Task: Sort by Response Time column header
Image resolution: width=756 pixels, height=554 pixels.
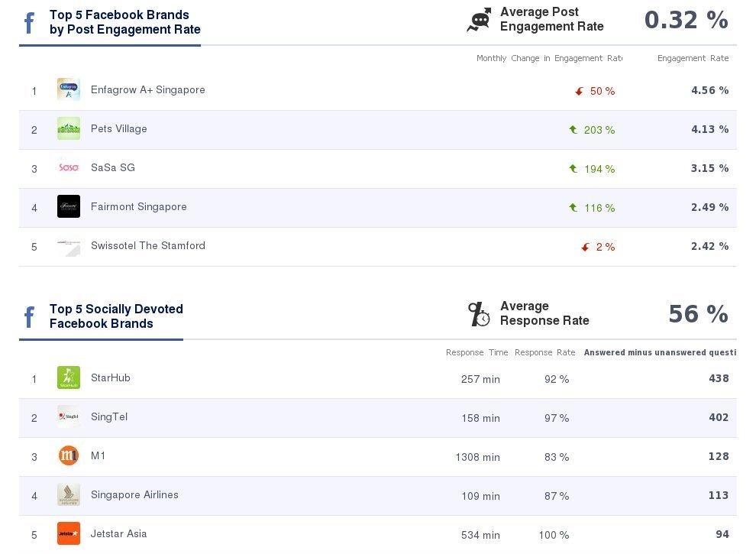Action: [477, 352]
